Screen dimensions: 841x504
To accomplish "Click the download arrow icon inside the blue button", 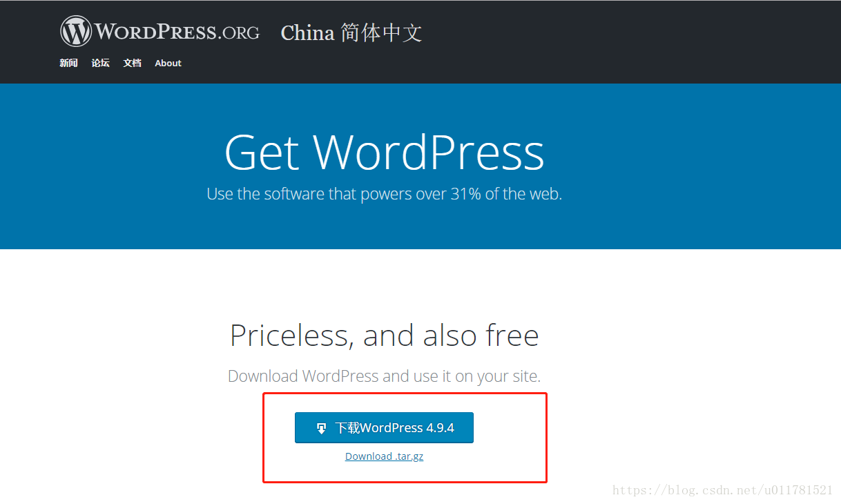I will [x=321, y=428].
